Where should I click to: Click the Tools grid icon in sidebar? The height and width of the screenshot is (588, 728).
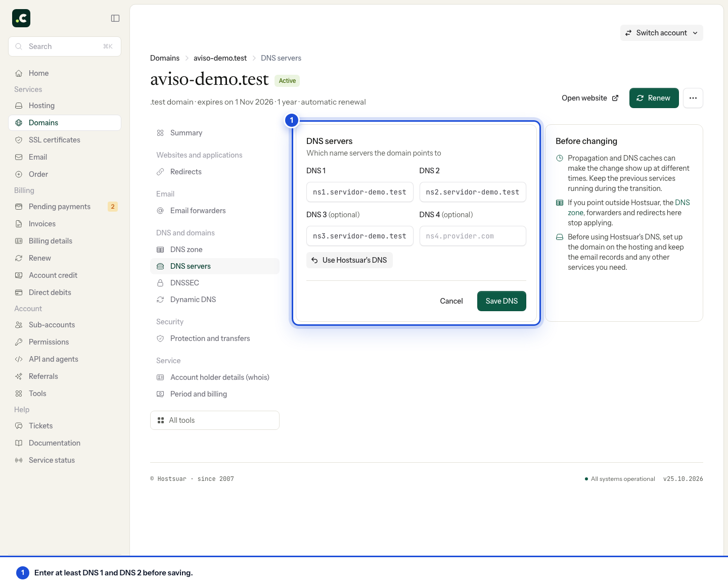(19, 394)
